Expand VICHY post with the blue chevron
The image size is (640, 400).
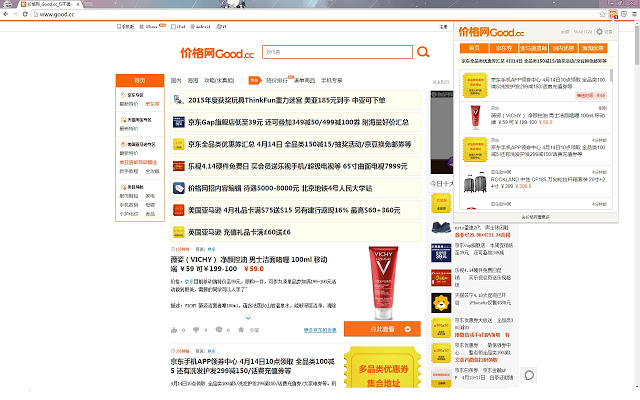pyautogui.click(x=248, y=318)
